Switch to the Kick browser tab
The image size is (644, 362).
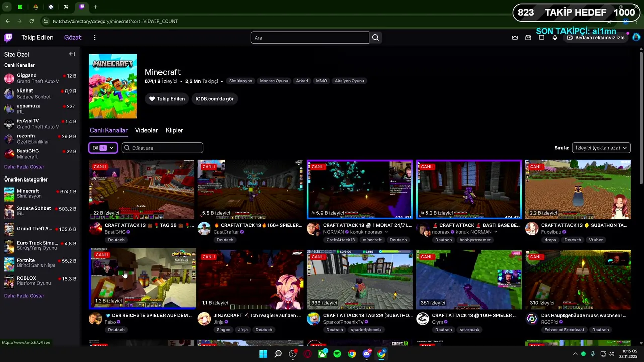coord(20,7)
